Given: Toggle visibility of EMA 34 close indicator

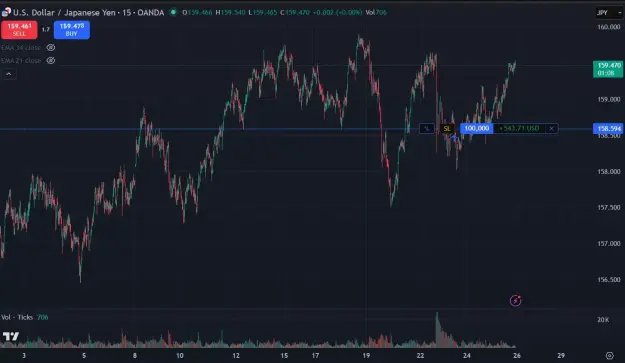Looking at the screenshot, I should click(x=51, y=47).
